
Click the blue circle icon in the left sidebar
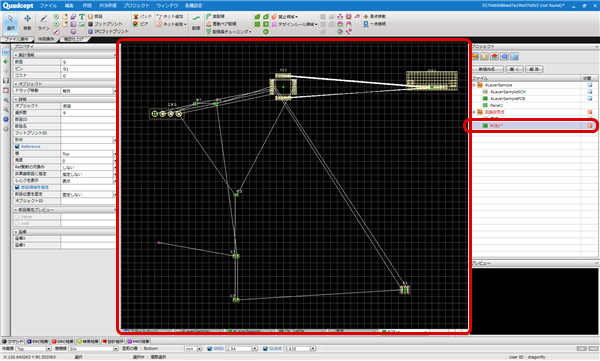(x=5, y=119)
